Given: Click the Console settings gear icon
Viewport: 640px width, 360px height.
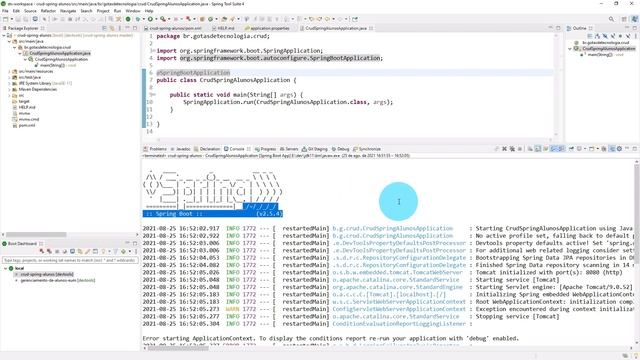Looking at the screenshot, I should [x=619, y=149].
